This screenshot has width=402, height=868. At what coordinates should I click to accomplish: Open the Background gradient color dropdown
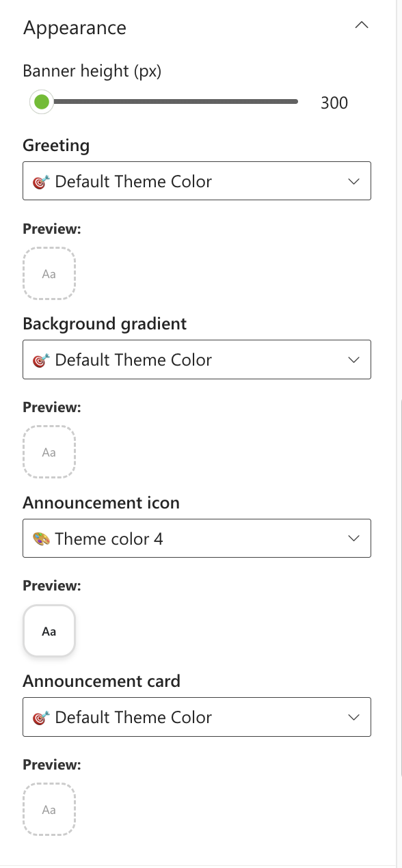pos(197,360)
